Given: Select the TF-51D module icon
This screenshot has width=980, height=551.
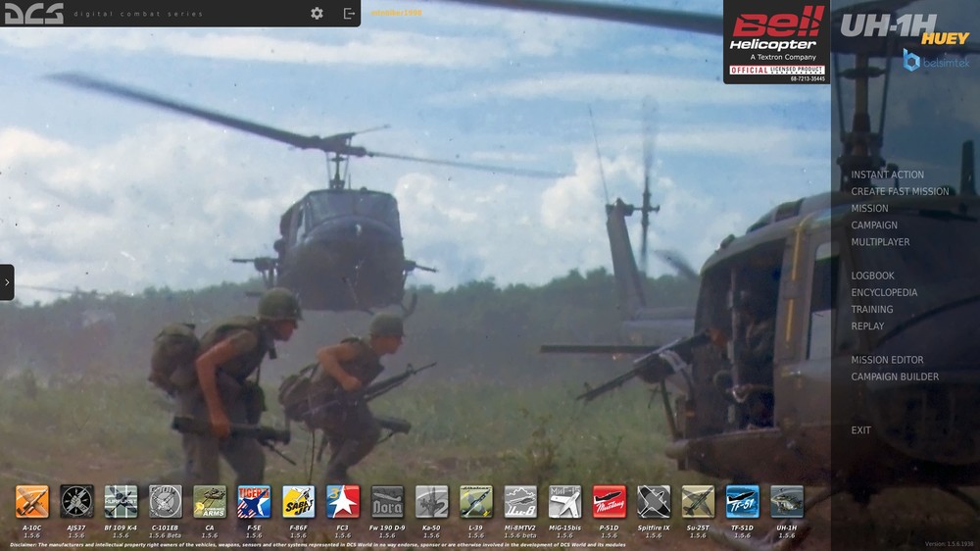Looking at the screenshot, I should click(742, 502).
